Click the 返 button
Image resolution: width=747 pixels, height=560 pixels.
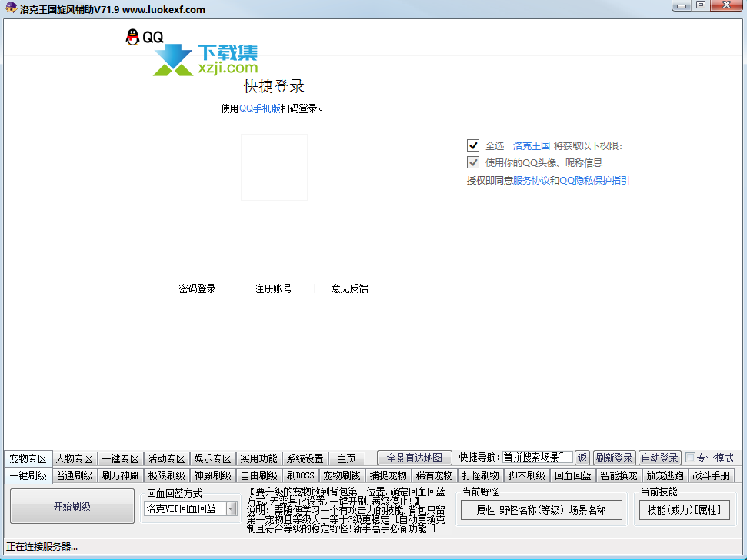pyautogui.click(x=582, y=458)
